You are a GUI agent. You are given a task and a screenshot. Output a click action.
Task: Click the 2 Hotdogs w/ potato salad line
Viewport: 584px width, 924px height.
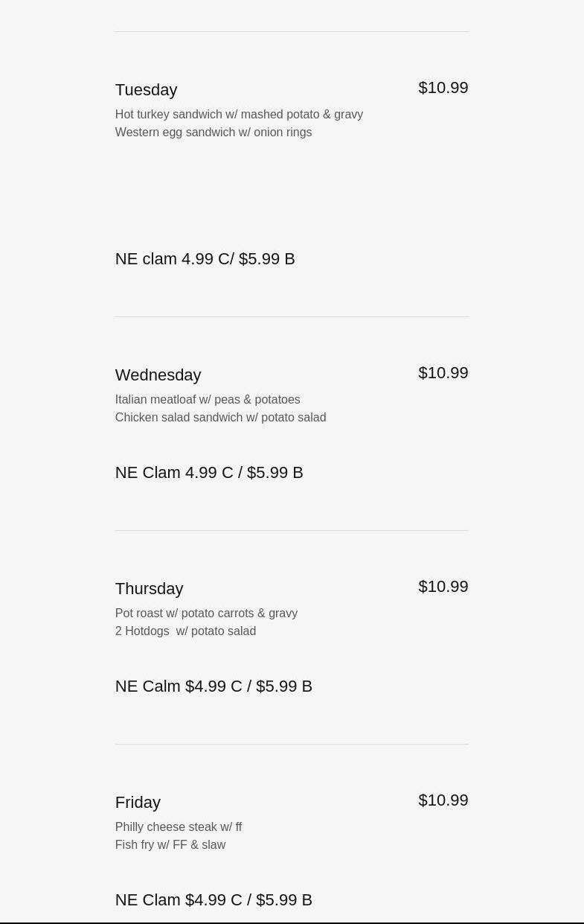[x=185, y=631]
